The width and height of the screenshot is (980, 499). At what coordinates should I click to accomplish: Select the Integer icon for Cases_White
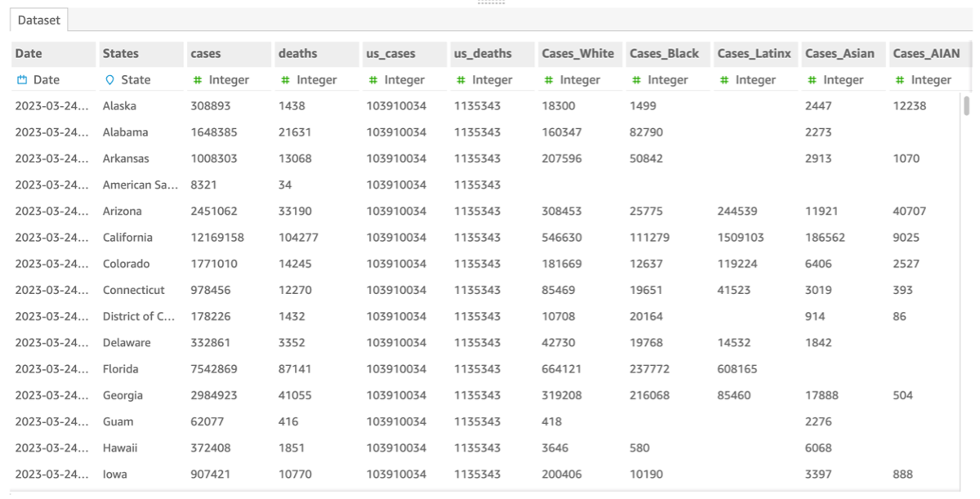click(x=548, y=79)
